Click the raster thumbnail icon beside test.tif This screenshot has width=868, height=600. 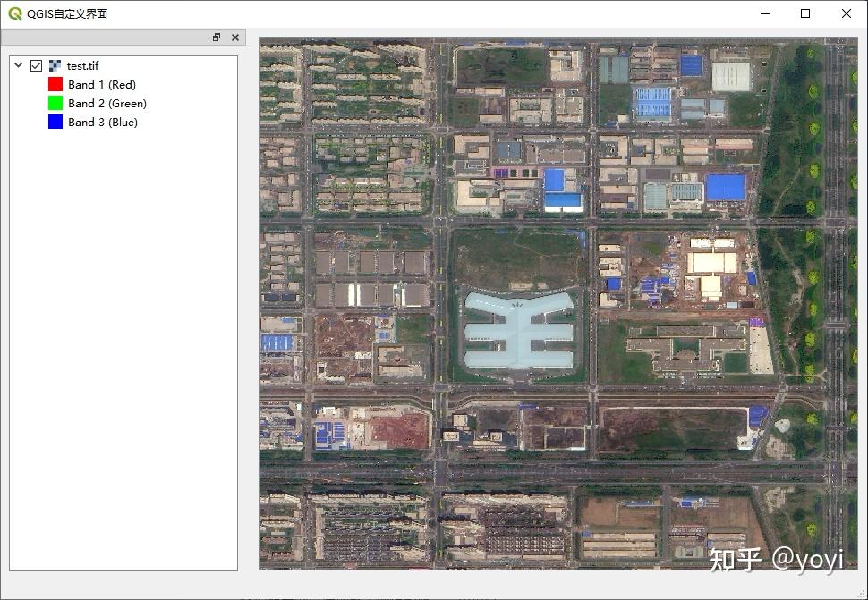54,65
